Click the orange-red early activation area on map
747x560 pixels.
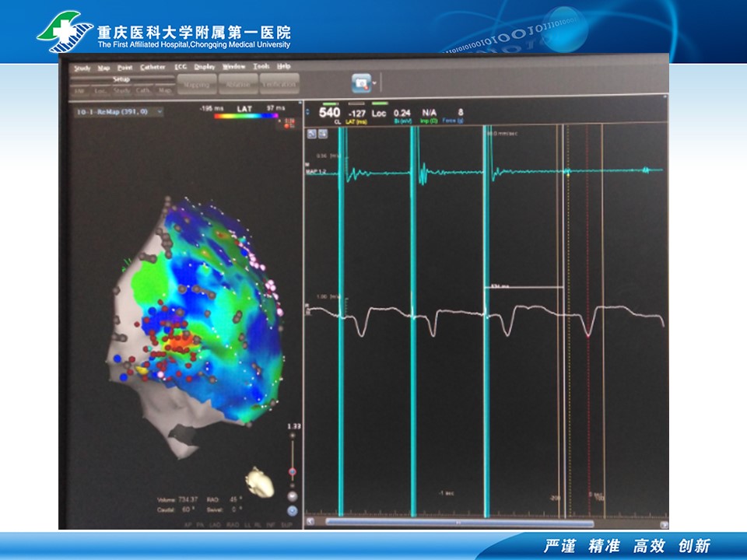pos(180,342)
